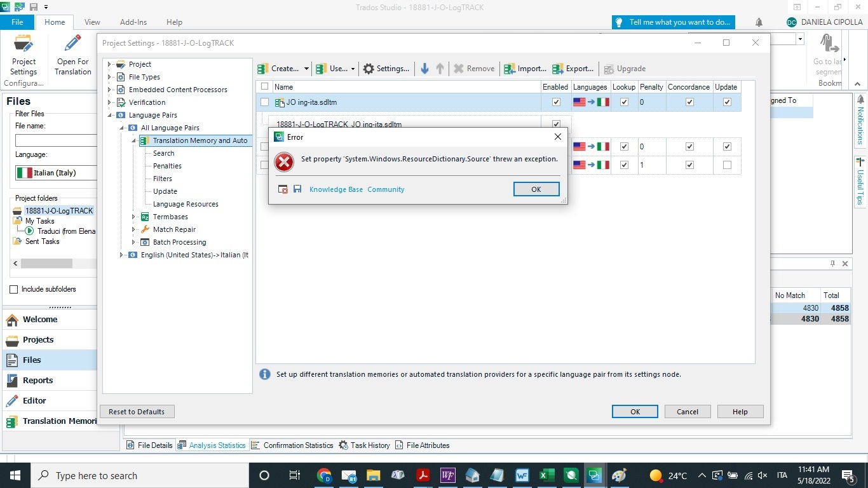Uncheck Lookup for JO ing-ita.sdltm
This screenshot has width=868, height=488.
click(624, 102)
